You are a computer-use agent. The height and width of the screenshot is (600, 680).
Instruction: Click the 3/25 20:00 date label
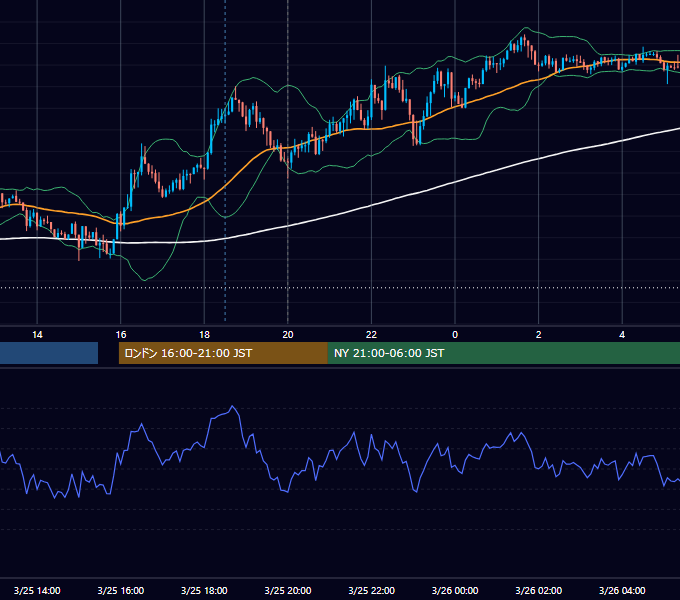click(288, 590)
